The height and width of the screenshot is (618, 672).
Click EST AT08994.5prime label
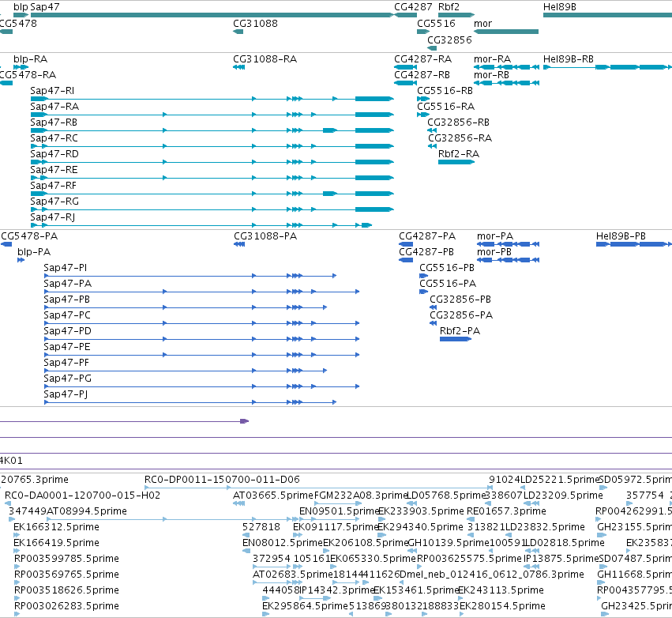(87, 511)
